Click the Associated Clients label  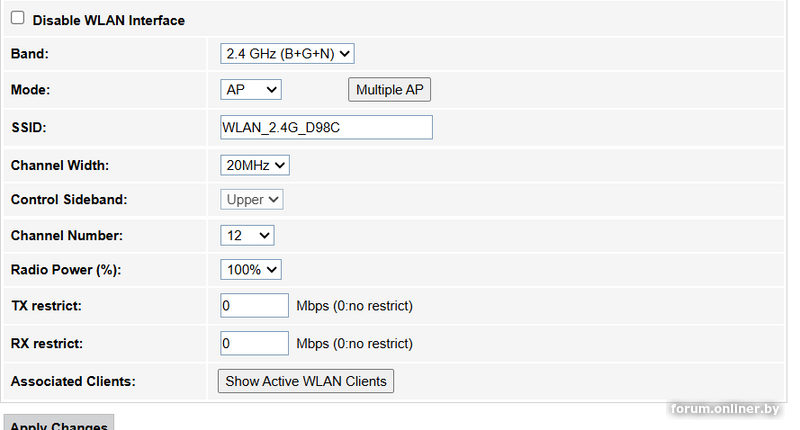click(72, 381)
